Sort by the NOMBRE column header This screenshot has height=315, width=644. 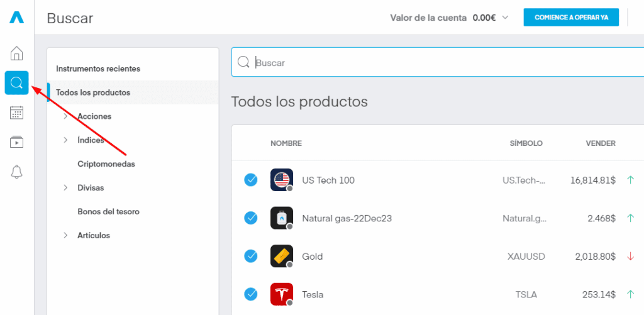pos(286,143)
